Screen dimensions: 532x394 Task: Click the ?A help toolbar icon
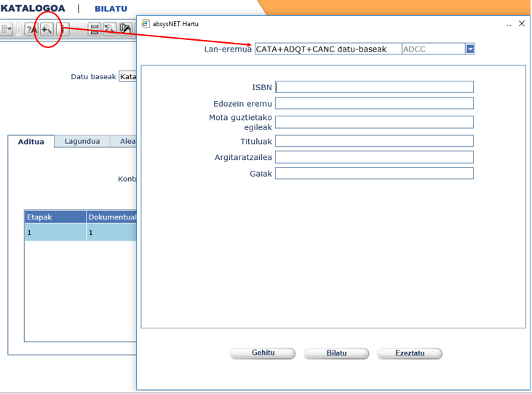pos(31,29)
